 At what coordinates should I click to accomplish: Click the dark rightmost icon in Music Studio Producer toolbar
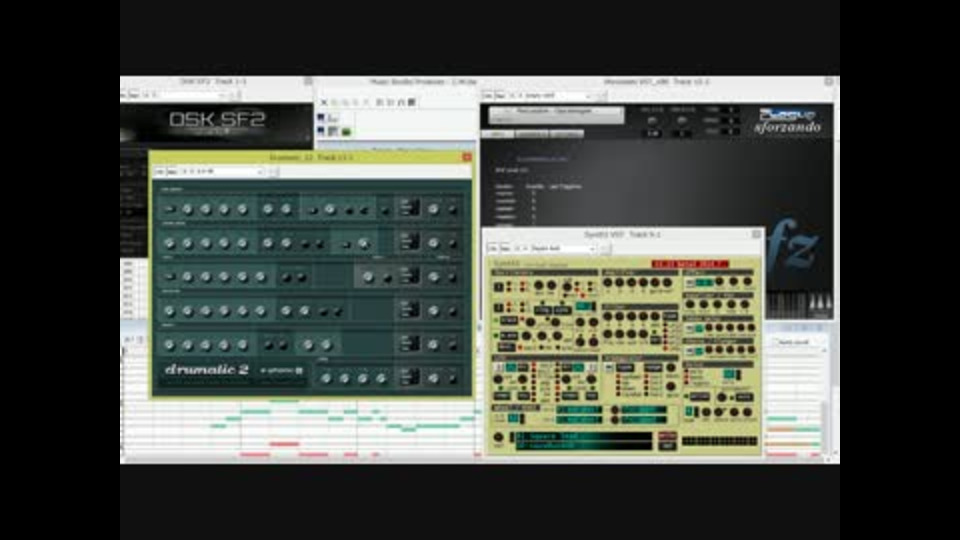click(x=411, y=102)
